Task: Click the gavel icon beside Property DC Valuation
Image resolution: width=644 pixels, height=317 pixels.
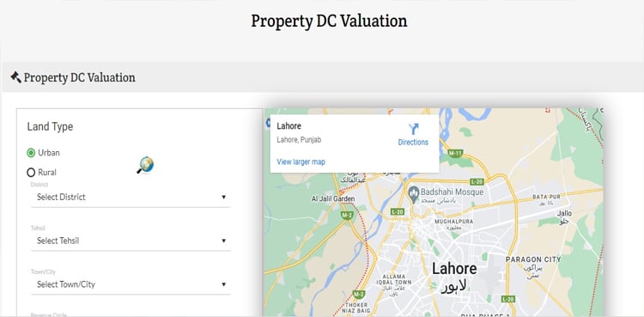Action: 15,77
